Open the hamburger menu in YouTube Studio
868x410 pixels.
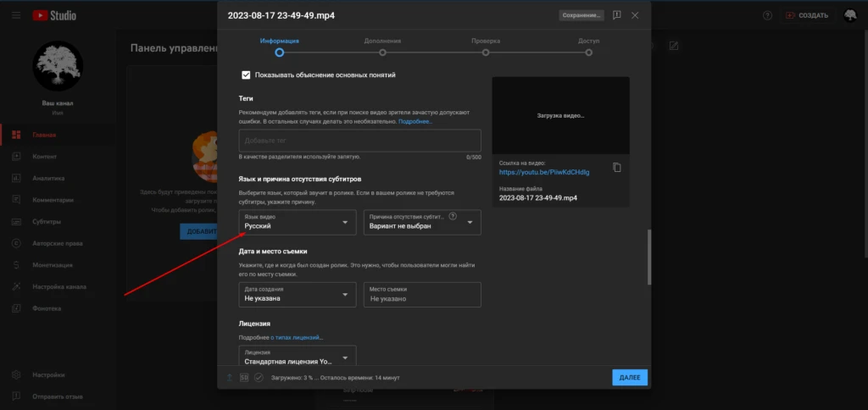click(16, 15)
